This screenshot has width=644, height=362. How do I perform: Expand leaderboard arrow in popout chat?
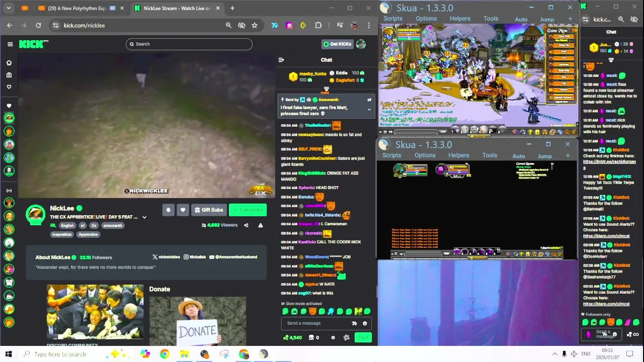611,60
